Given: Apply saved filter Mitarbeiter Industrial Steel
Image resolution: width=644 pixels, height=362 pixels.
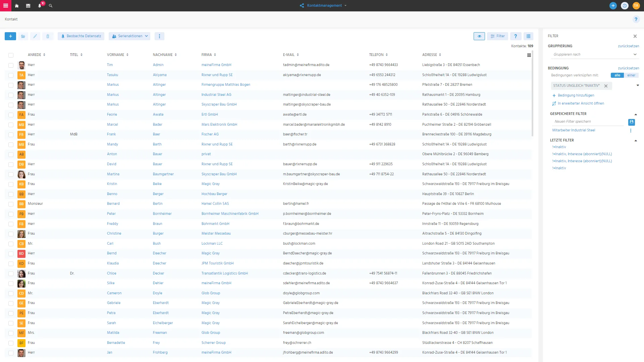Looking at the screenshot, I should coord(574,130).
